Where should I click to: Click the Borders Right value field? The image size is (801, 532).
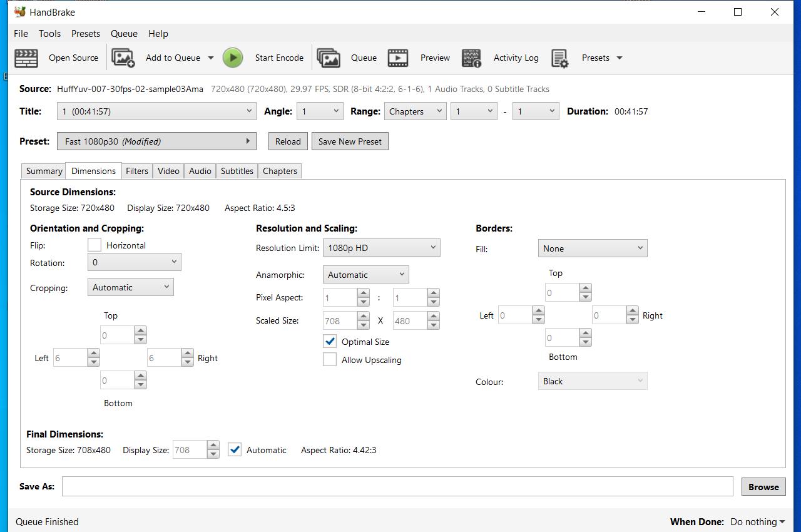pos(609,315)
